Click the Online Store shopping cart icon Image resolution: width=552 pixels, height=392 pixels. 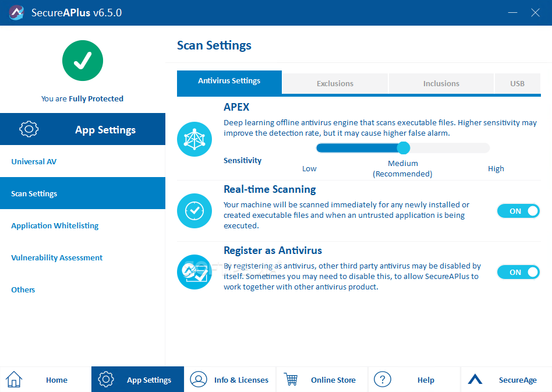(x=291, y=379)
